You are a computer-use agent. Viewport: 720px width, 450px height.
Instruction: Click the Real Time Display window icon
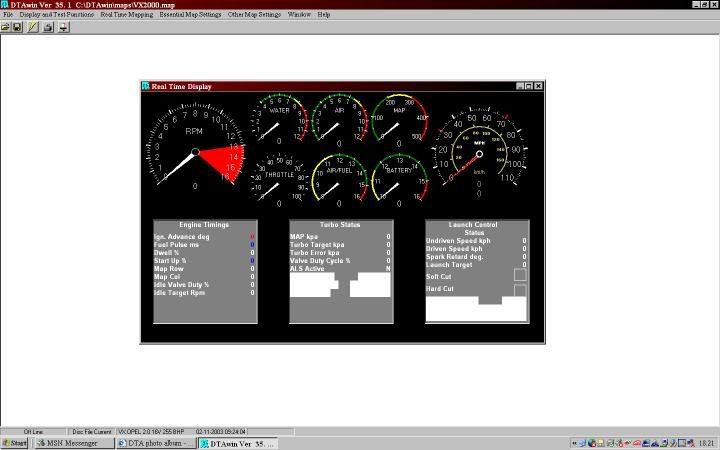coord(146,86)
